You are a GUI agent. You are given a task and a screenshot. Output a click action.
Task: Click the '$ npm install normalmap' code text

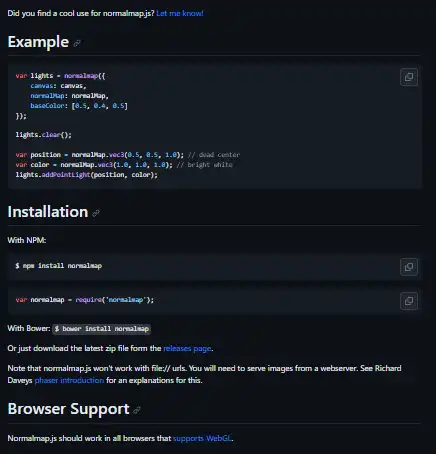tap(59, 266)
